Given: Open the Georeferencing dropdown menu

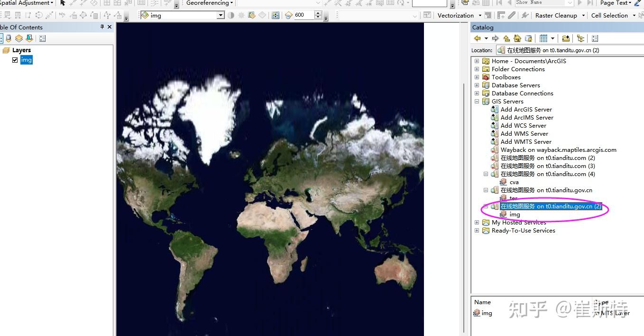Looking at the screenshot, I should 208,3.
